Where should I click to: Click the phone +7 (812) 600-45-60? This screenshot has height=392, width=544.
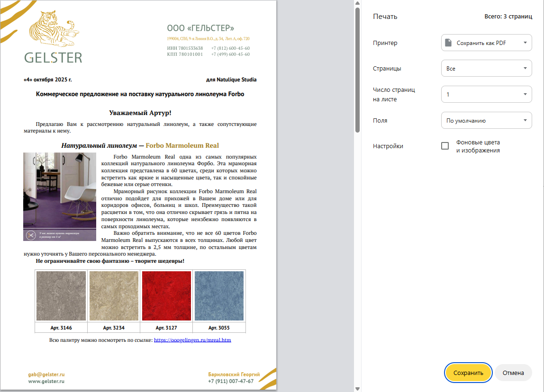[x=230, y=48]
